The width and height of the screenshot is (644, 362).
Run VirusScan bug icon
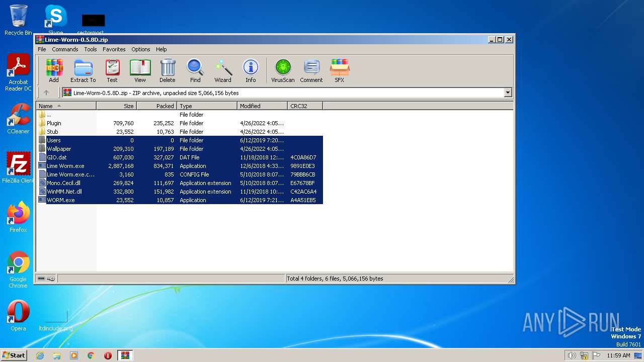click(283, 71)
